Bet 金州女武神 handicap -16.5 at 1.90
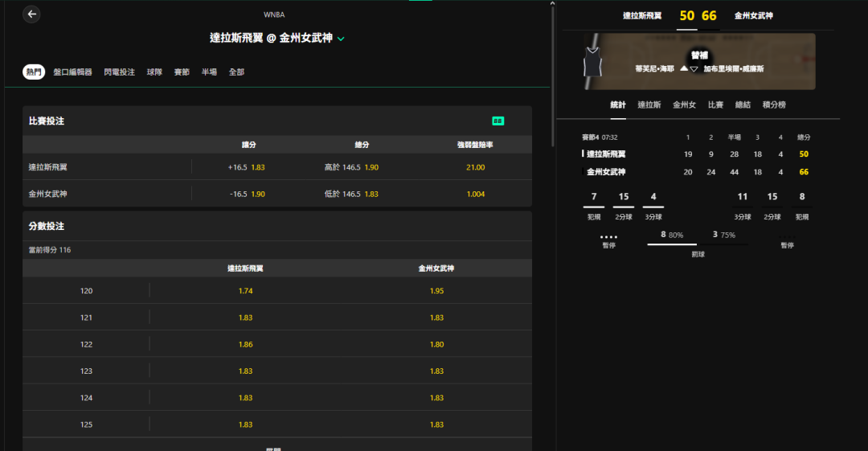The height and width of the screenshot is (451, 868). [x=247, y=194]
